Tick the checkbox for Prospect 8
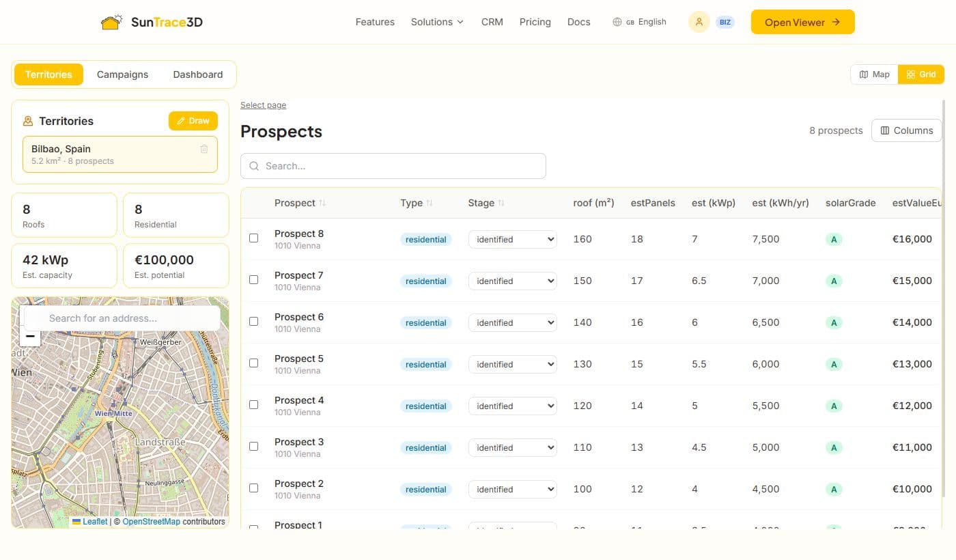Viewport: 956px width, 560px height. [x=254, y=238]
